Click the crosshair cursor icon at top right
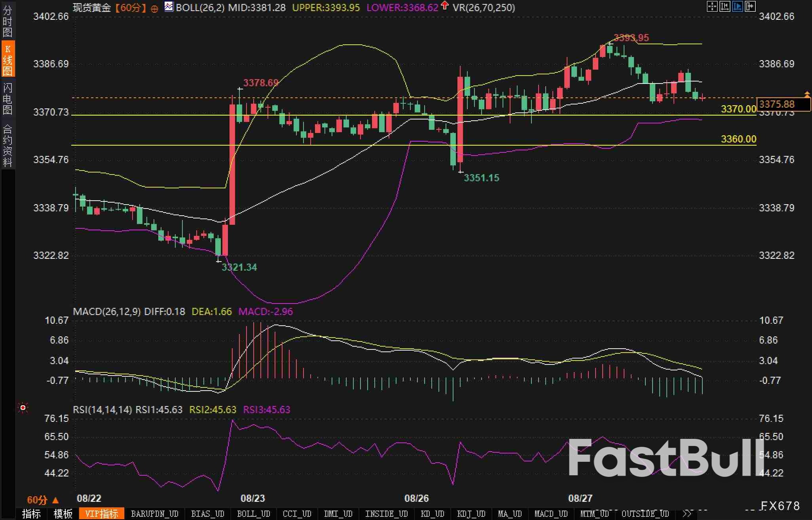Screen dimensions: 812x520 tap(712, 6)
